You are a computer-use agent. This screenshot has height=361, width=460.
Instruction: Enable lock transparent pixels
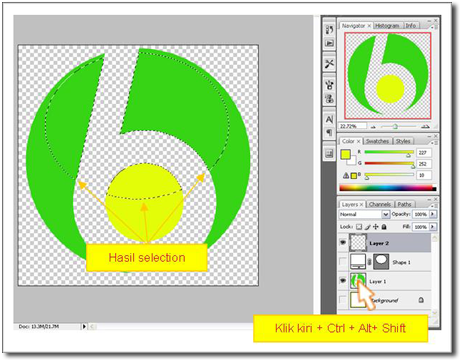tap(359, 227)
